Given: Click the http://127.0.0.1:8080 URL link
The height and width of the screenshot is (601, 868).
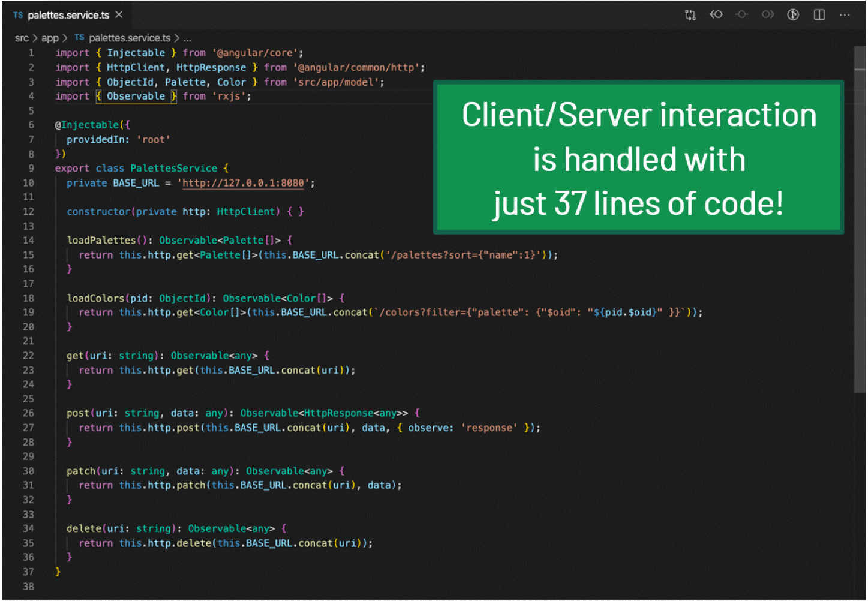Looking at the screenshot, I should pyautogui.click(x=244, y=183).
